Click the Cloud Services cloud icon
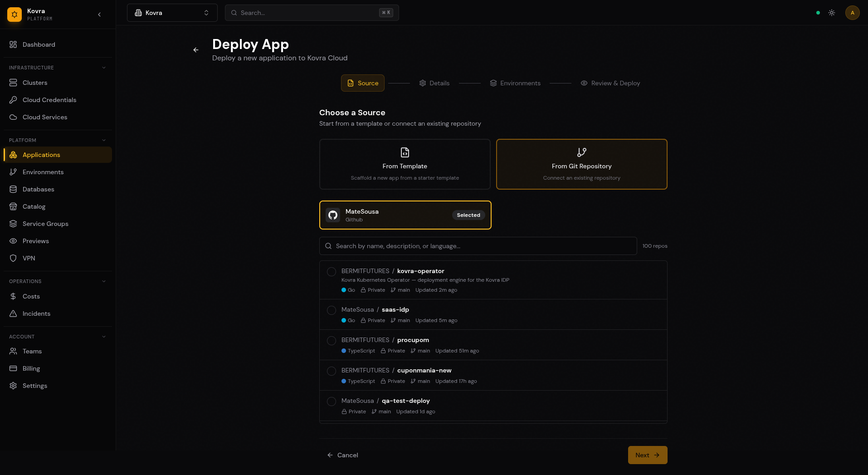The width and height of the screenshot is (868, 475). 13,117
